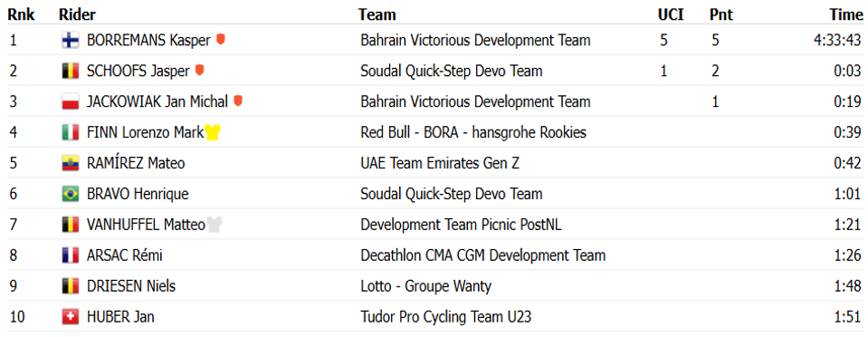Click the white jersey icon next to VANHUFFEL
The width and height of the screenshot is (868, 337).
pyautogui.click(x=215, y=225)
